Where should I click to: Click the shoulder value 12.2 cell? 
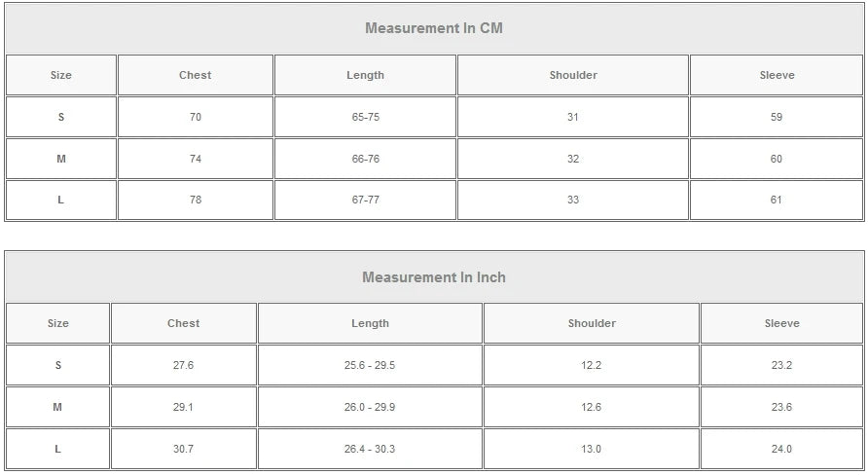pos(592,365)
